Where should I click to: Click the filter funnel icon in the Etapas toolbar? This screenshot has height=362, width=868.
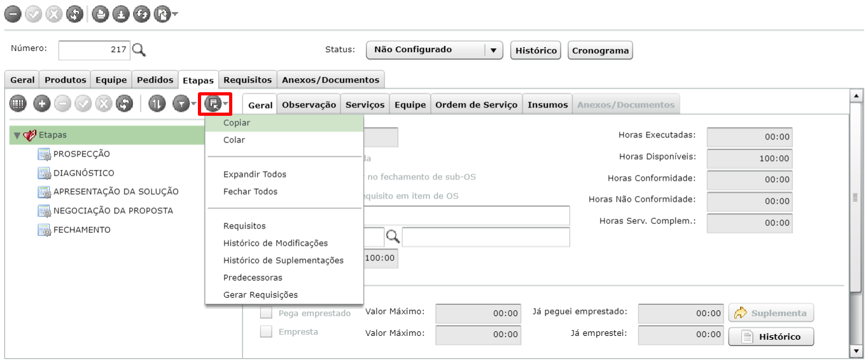click(x=181, y=103)
